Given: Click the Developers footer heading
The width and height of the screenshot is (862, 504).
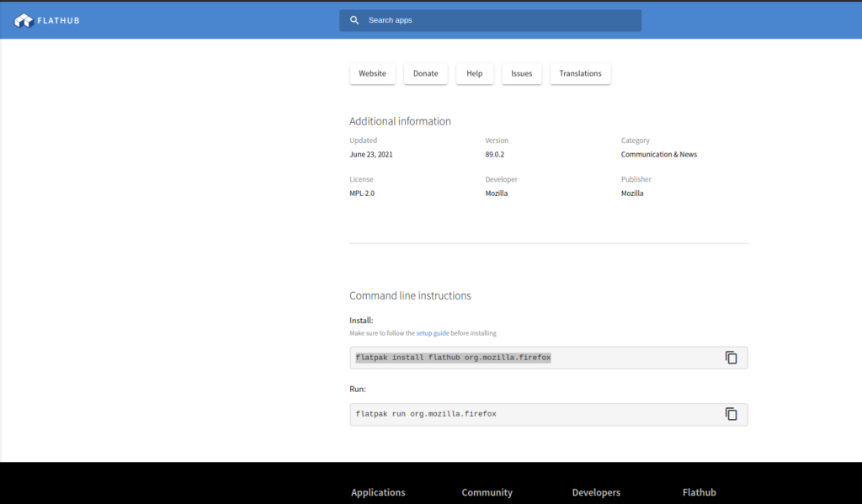Looking at the screenshot, I should [596, 492].
